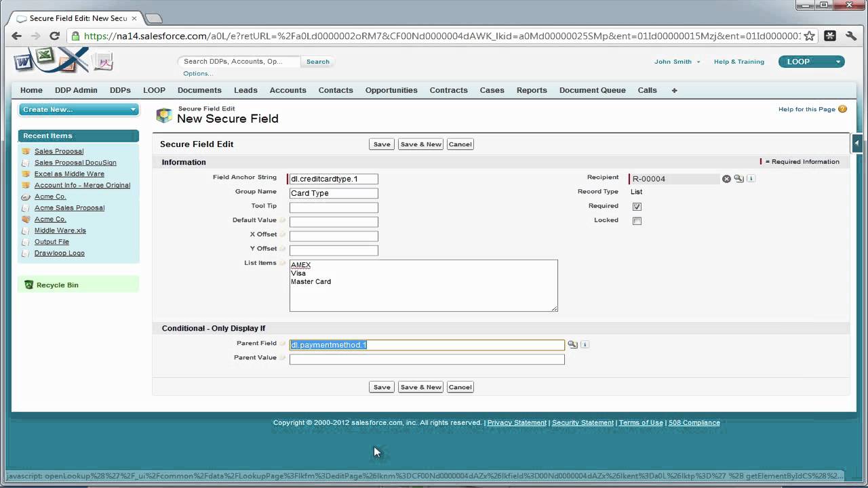Screen dimensions: 868x488
Task: Collapse the sidebar with the right-edge arrow
Action: 857,143
